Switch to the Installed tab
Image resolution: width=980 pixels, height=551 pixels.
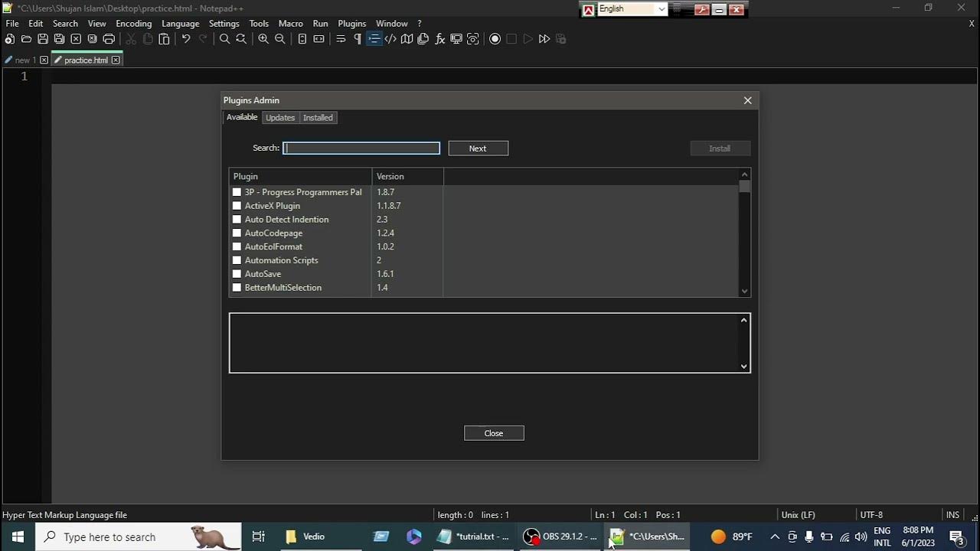318,118
